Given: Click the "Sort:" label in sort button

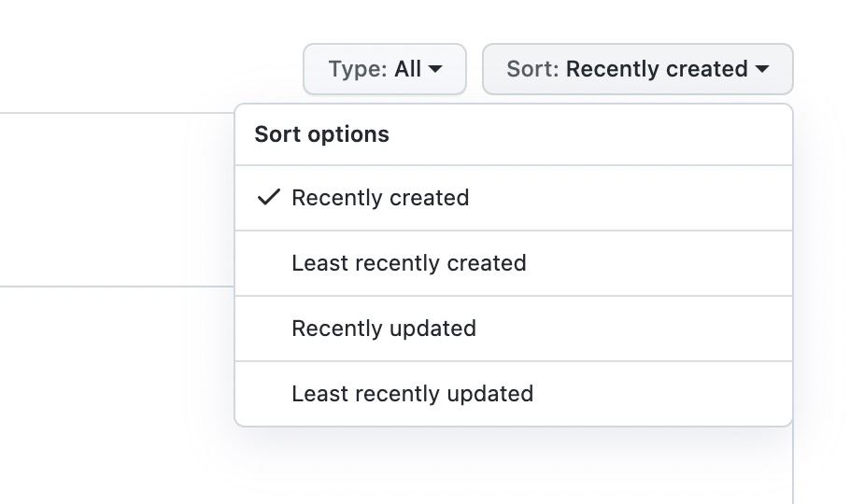Looking at the screenshot, I should click(x=532, y=69).
